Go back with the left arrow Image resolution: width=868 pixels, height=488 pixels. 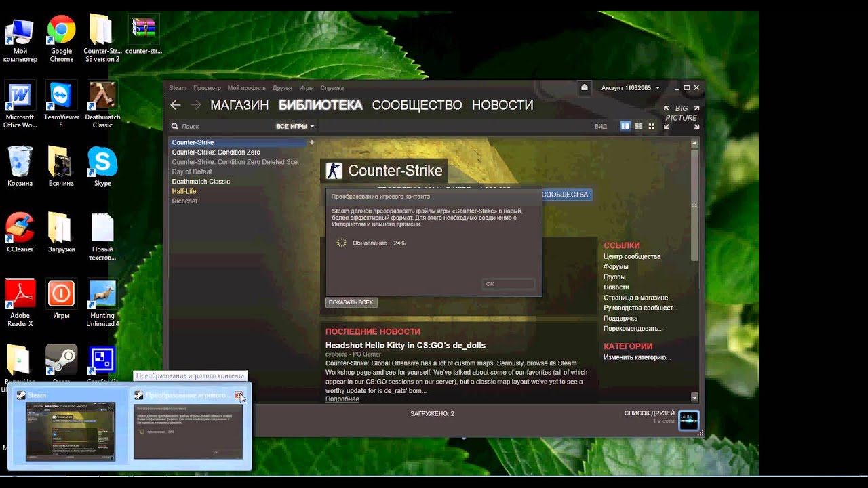pyautogui.click(x=176, y=105)
